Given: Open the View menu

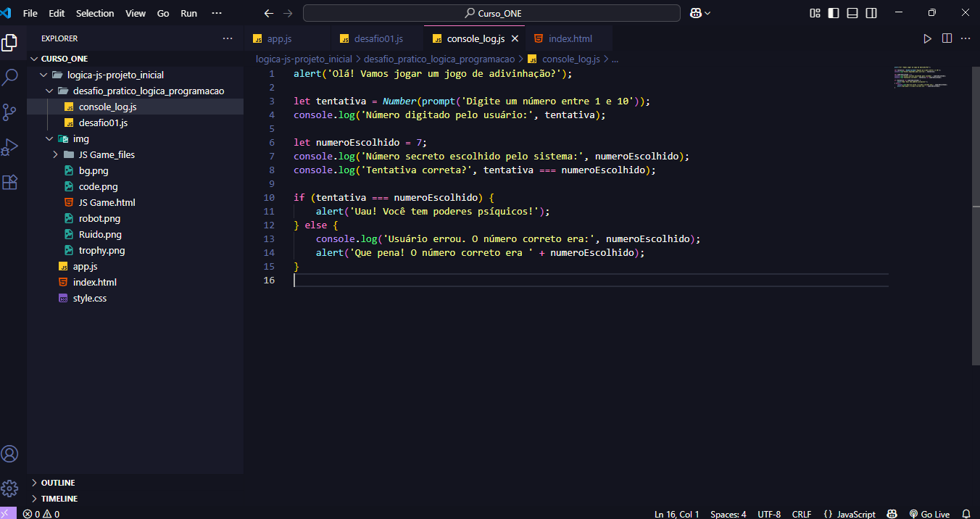Looking at the screenshot, I should click(x=136, y=13).
